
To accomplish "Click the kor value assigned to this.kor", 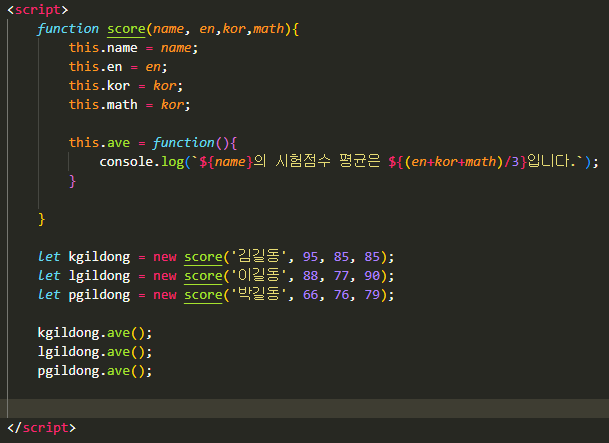I will (164, 86).
